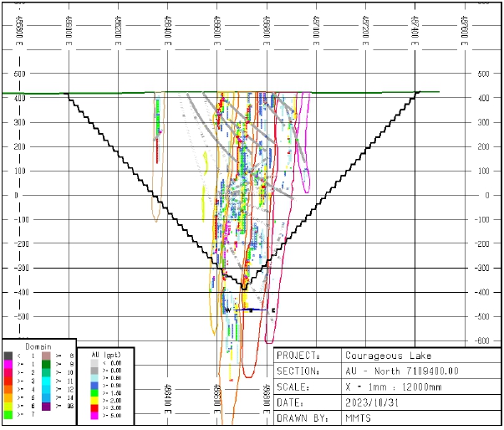Click the red '>= 3.00' AU legend swatch
This screenshot has height=430, width=504.
(94, 407)
